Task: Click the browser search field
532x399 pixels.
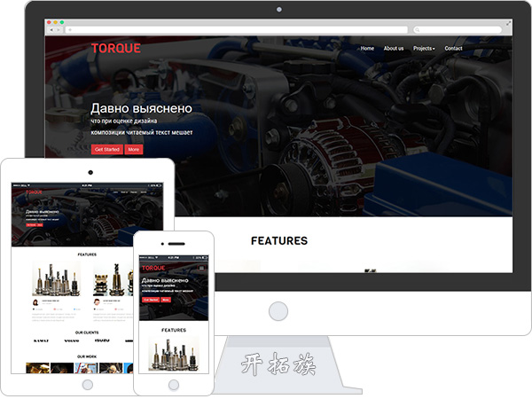Action: click(458, 30)
